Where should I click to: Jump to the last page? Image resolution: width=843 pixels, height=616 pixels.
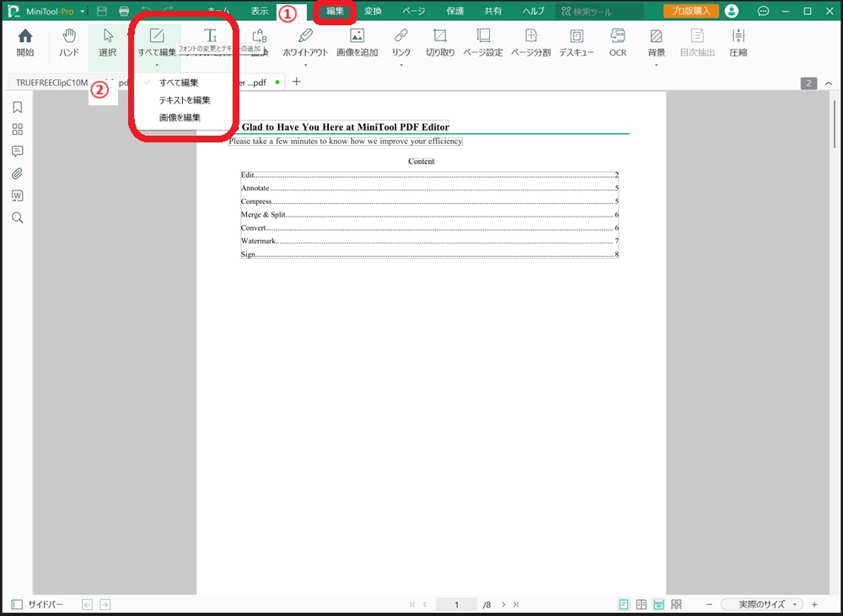click(516, 605)
